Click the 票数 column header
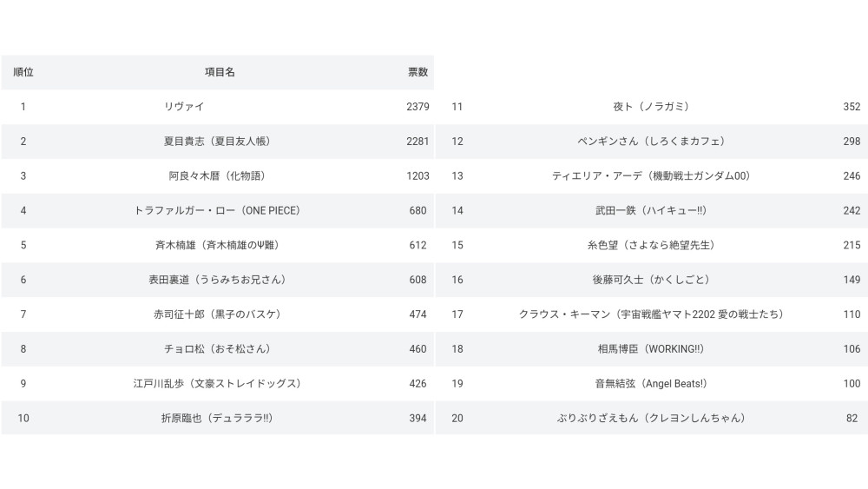This screenshot has width=868, height=489. click(x=418, y=72)
